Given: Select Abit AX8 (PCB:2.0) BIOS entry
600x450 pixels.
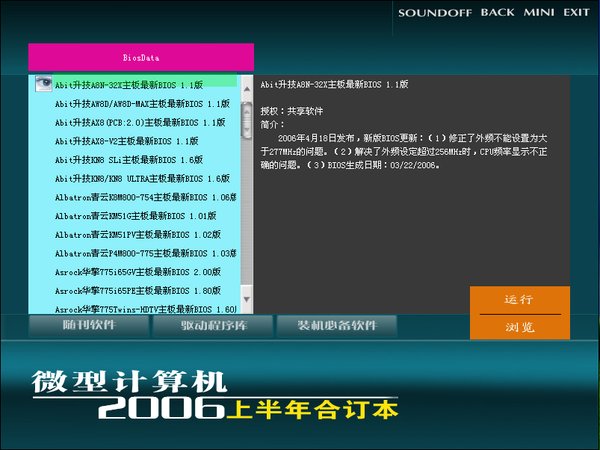Looking at the screenshot, I should [x=138, y=122].
